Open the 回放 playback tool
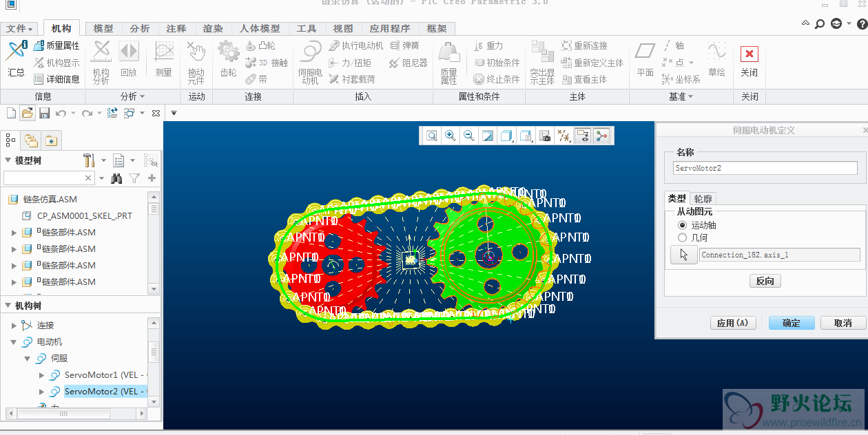 coord(129,59)
